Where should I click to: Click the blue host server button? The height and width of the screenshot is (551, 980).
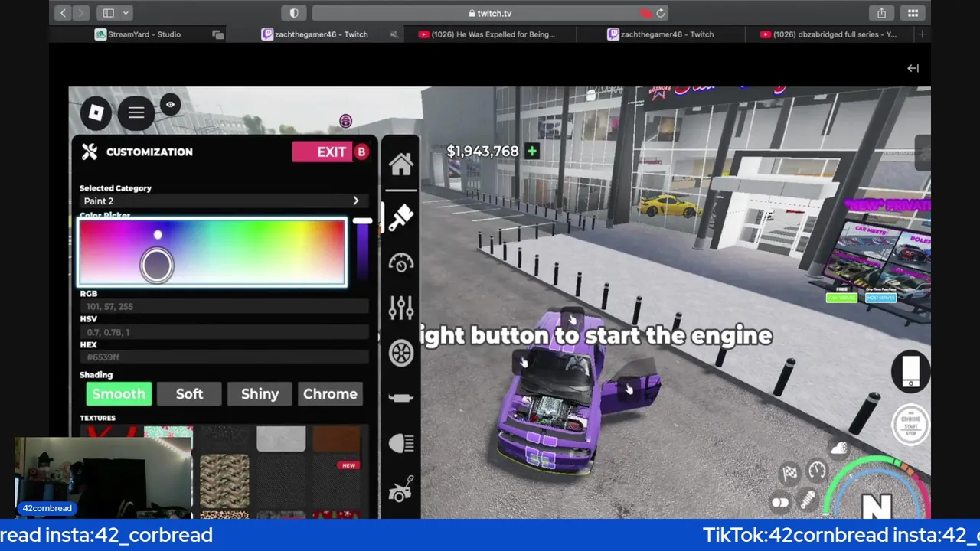[880, 298]
